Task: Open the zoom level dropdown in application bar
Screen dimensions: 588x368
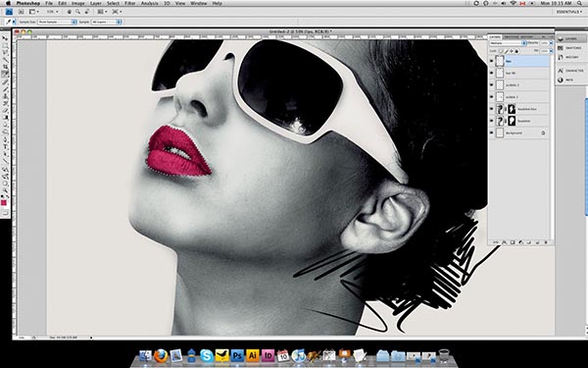Action: (57, 12)
